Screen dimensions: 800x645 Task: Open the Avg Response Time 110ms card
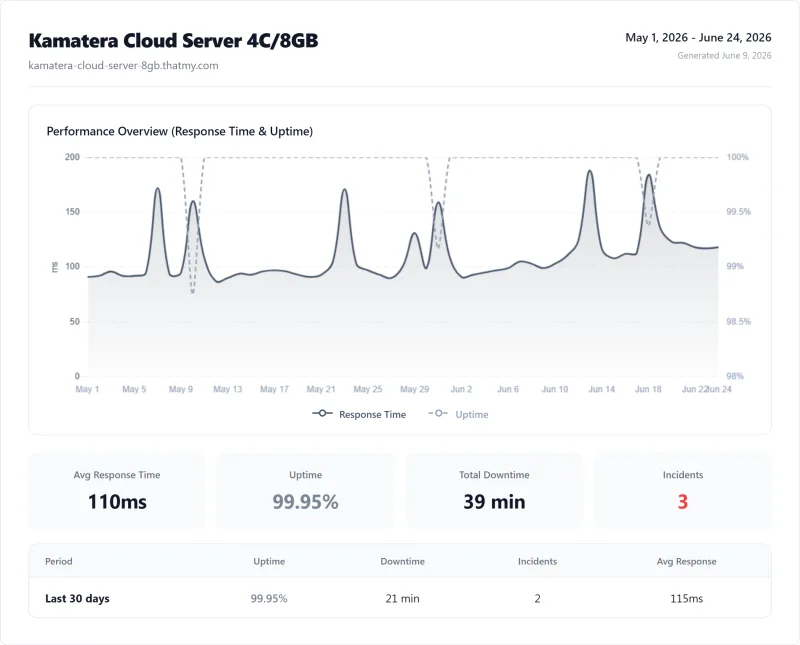(117, 490)
